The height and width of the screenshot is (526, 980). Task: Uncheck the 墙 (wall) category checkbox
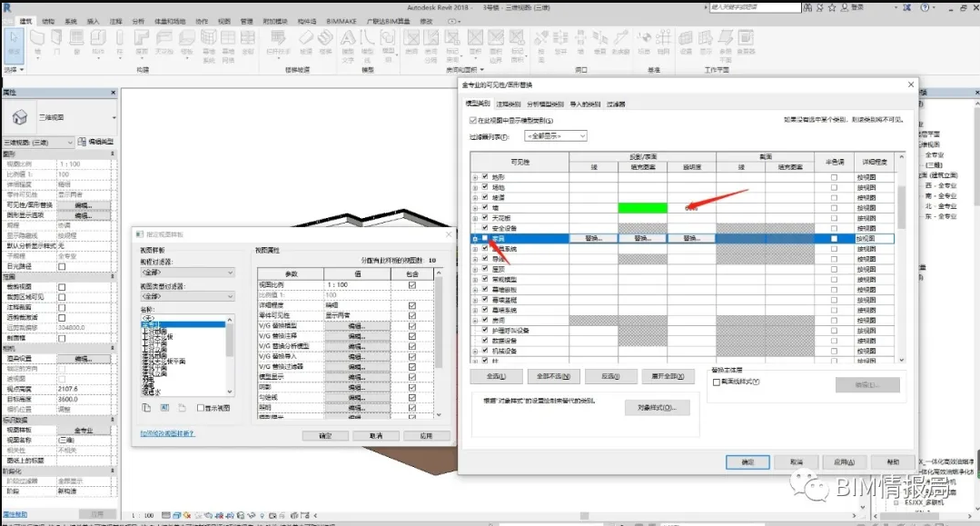point(485,208)
